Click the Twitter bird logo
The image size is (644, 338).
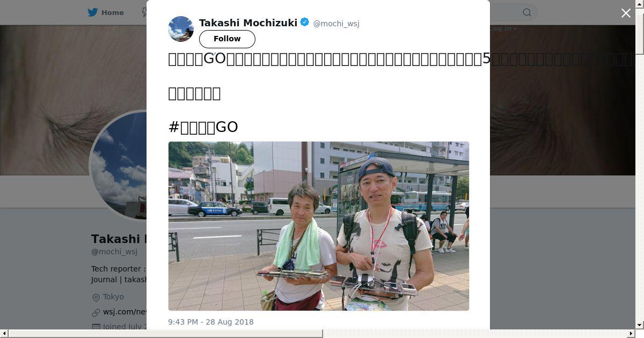coord(93,12)
